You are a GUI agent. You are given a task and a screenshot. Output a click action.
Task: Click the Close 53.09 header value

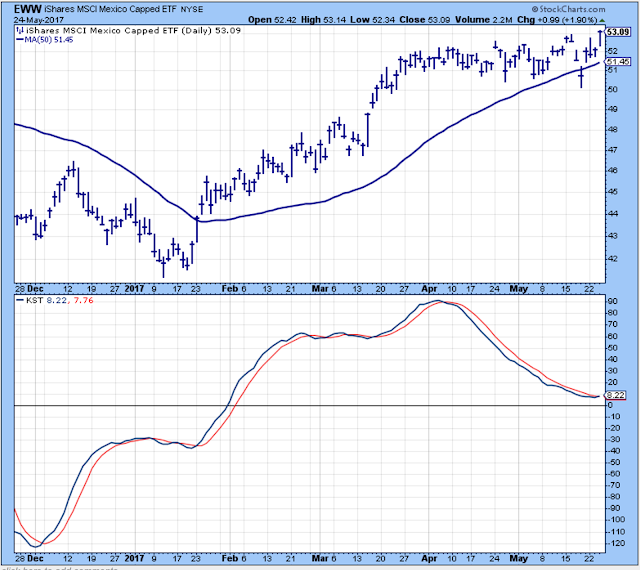tap(424, 20)
